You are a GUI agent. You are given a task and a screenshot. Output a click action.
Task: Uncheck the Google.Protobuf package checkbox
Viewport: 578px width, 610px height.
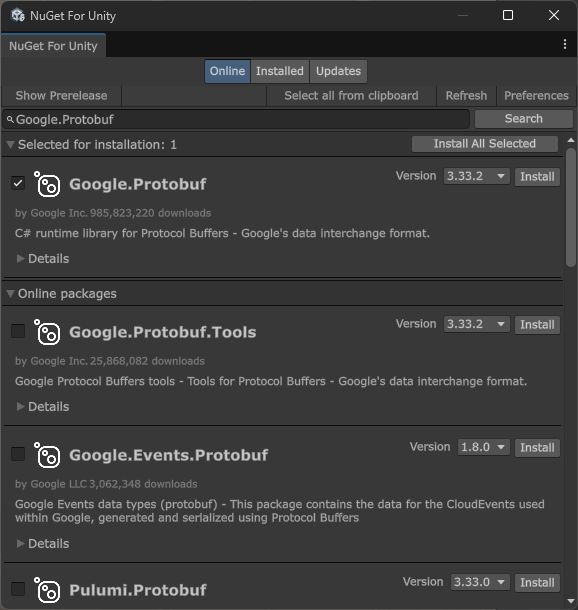pyautogui.click(x=18, y=183)
